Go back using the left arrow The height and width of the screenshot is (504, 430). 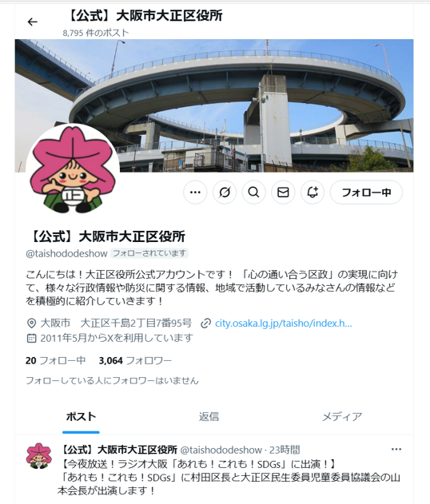(33, 22)
